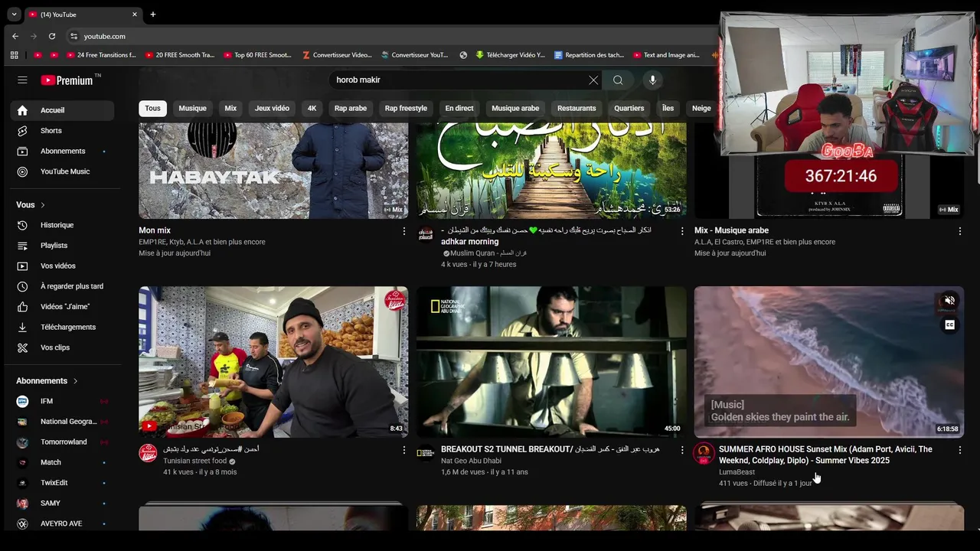
Task: Select the Restaurants filter chip
Action: [x=577, y=108]
